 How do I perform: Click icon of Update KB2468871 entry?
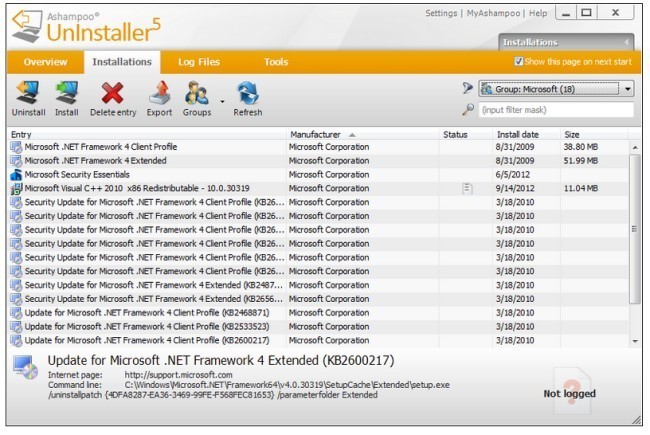pos(16,313)
